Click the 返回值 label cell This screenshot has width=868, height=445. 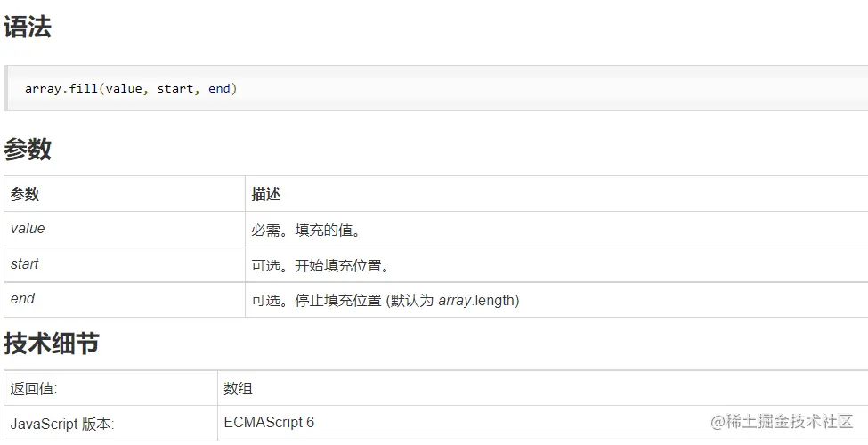(34, 389)
